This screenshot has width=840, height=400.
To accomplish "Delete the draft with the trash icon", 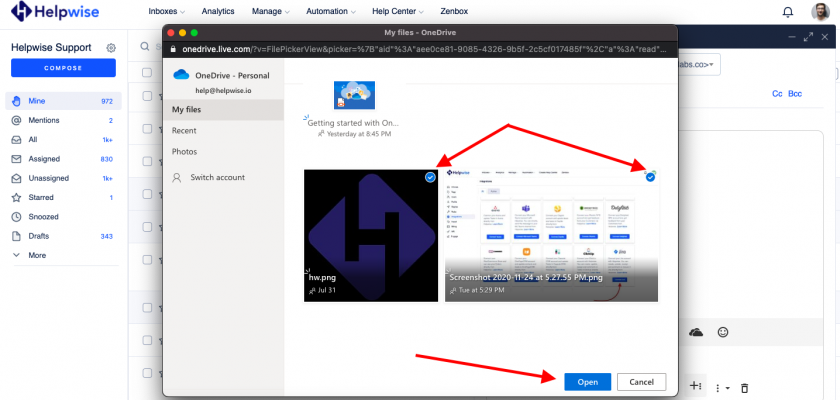I will pyautogui.click(x=744, y=387).
